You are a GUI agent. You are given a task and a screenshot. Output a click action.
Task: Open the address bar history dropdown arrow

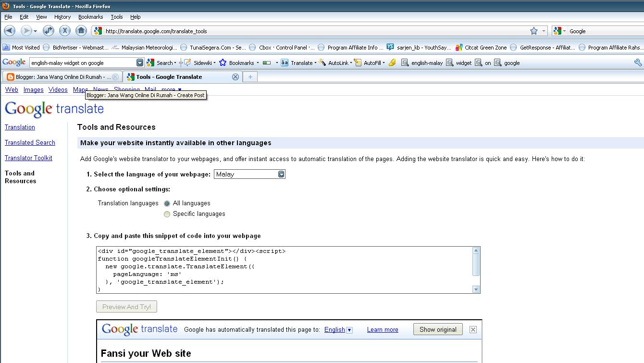[544, 31]
